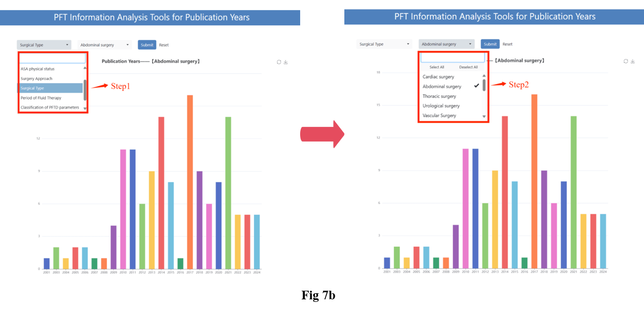Screen dimensions: 644x310
Task: Open left panel Surgical Type dropdown
Action: click(44, 45)
